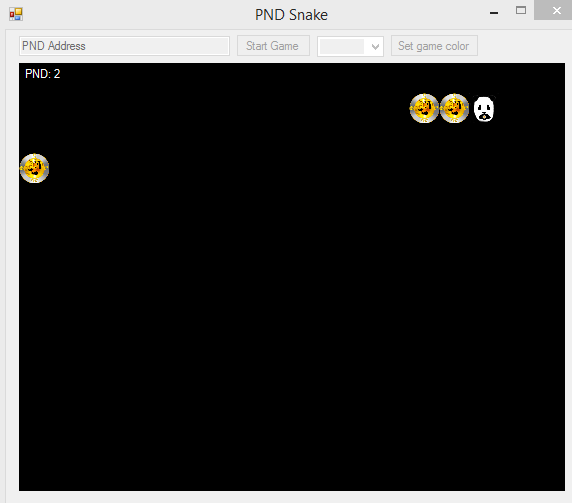Click the panda head of the snake
The width and height of the screenshot is (572, 503).
(x=484, y=109)
